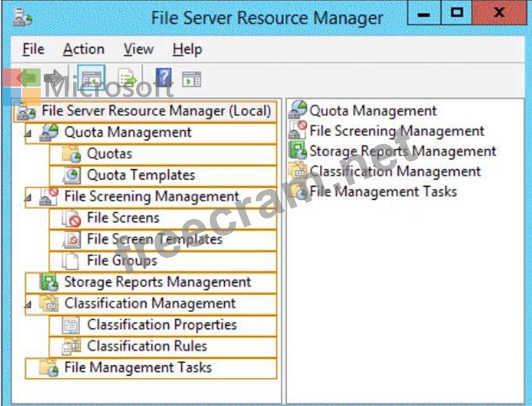The image size is (532, 406).
Task: Click the File Screens node icon
Action: (72, 218)
